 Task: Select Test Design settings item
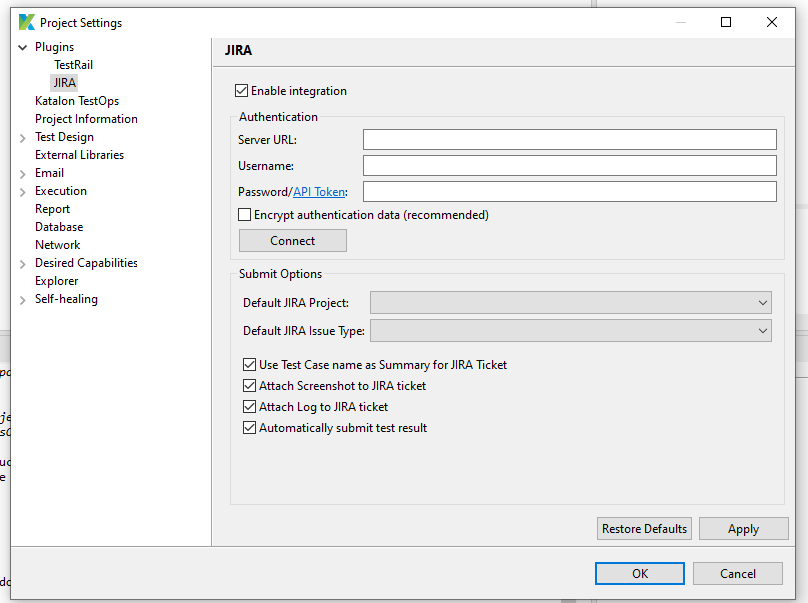point(64,137)
